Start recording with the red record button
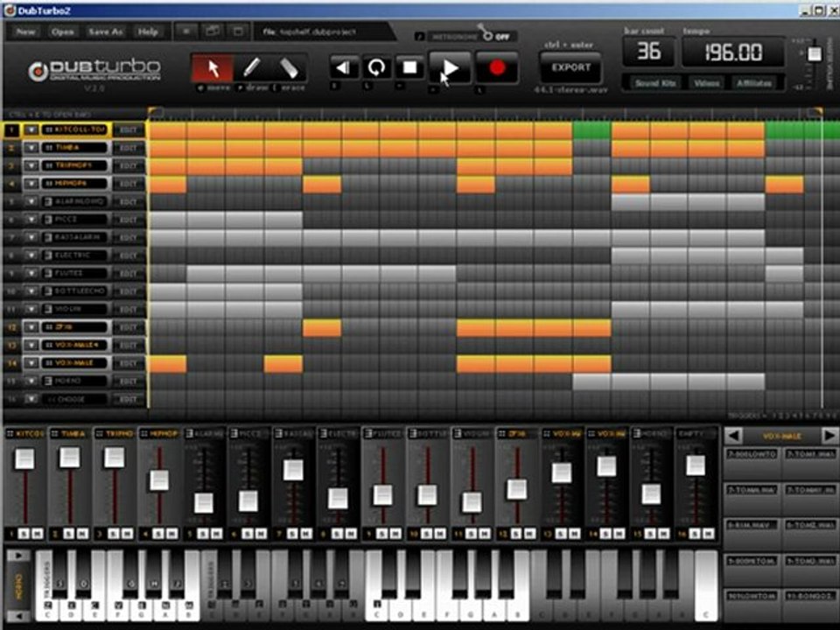 coord(497,67)
